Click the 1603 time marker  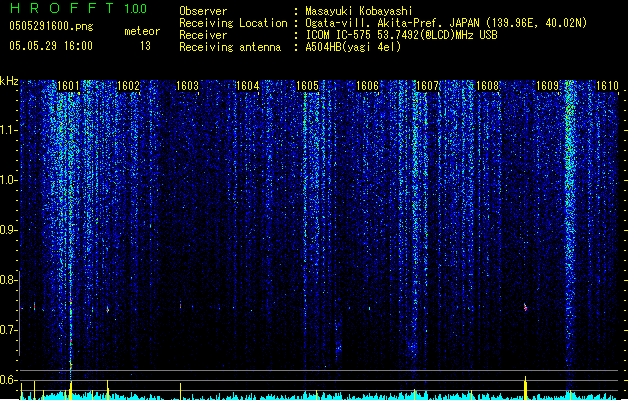pyautogui.click(x=188, y=86)
